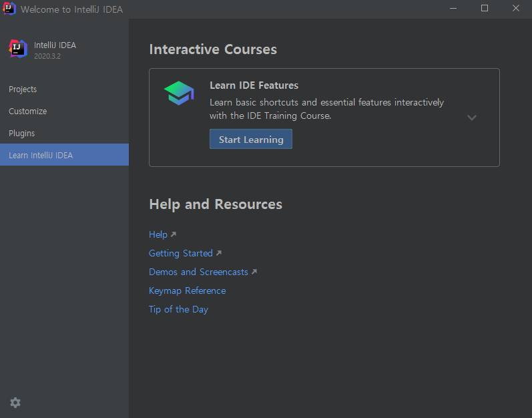Click the graduation cap course icon
The image size is (532, 418).
pos(179,93)
